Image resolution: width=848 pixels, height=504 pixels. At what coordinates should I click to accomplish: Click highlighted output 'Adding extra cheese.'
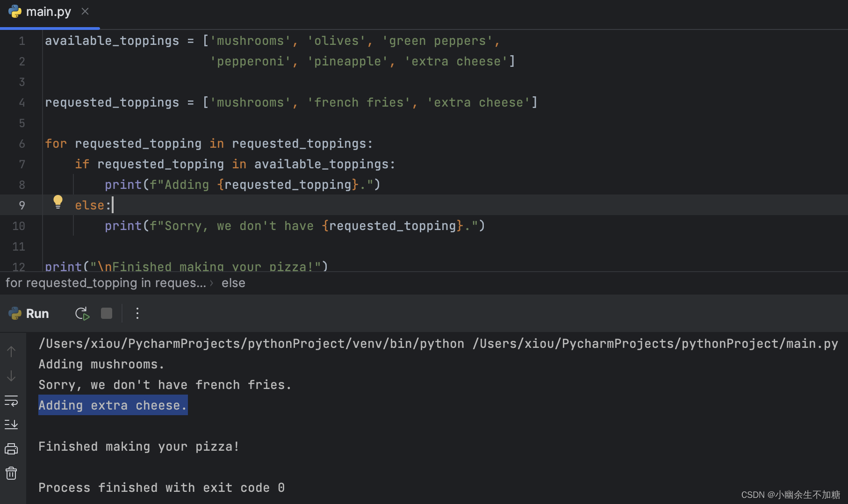click(x=113, y=405)
